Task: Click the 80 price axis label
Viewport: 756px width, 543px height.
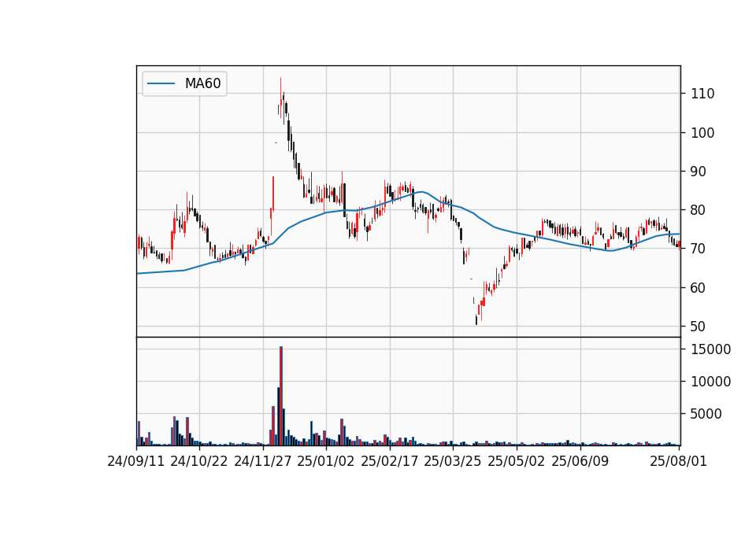Action: (699, 210)
